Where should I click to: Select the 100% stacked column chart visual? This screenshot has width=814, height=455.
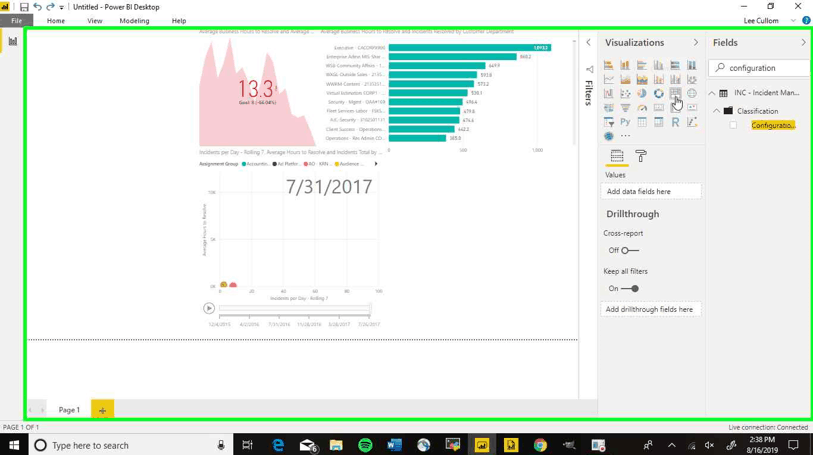[x=691, y=65]
